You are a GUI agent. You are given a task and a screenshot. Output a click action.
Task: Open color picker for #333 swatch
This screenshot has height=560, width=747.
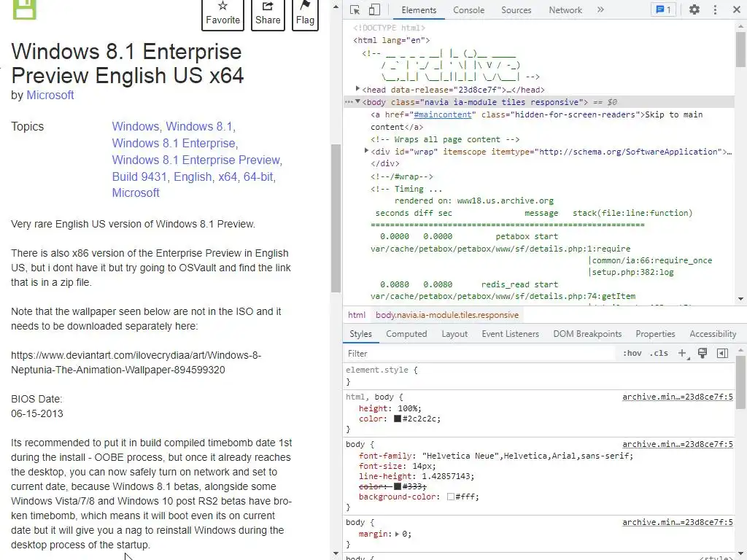398,486
